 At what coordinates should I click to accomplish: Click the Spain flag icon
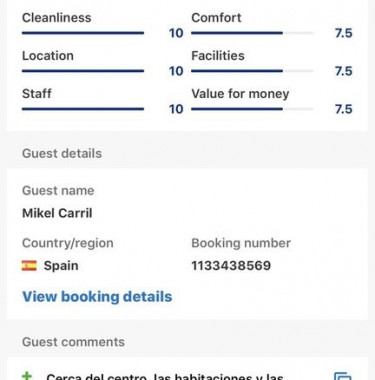(x=29, y=266)
